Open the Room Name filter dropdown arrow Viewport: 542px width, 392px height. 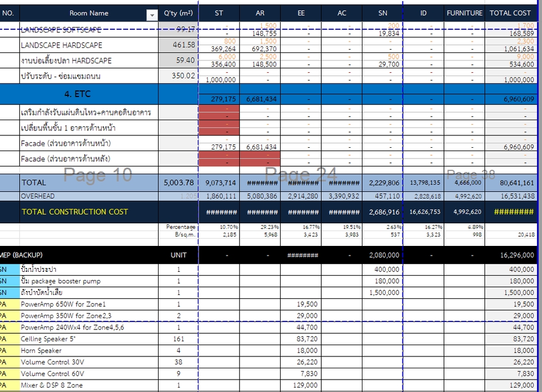152,15
